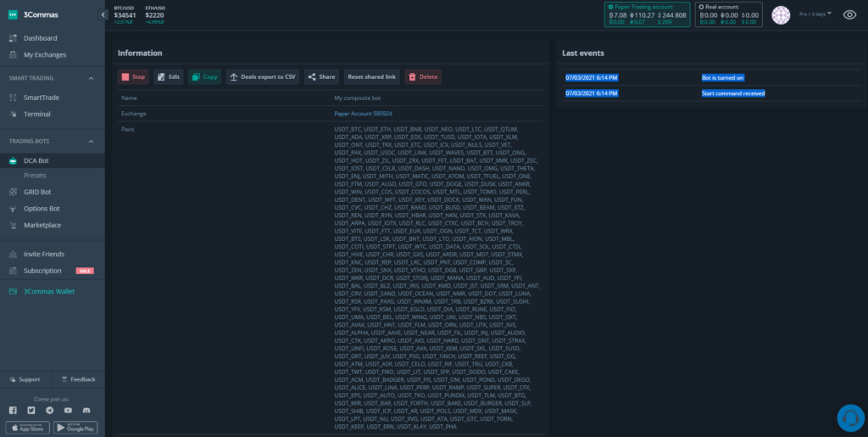Image resolution: width=868 pixels, height=437 pixels.
Task: Click the Last events heading
Action: (x=583, y=53)
